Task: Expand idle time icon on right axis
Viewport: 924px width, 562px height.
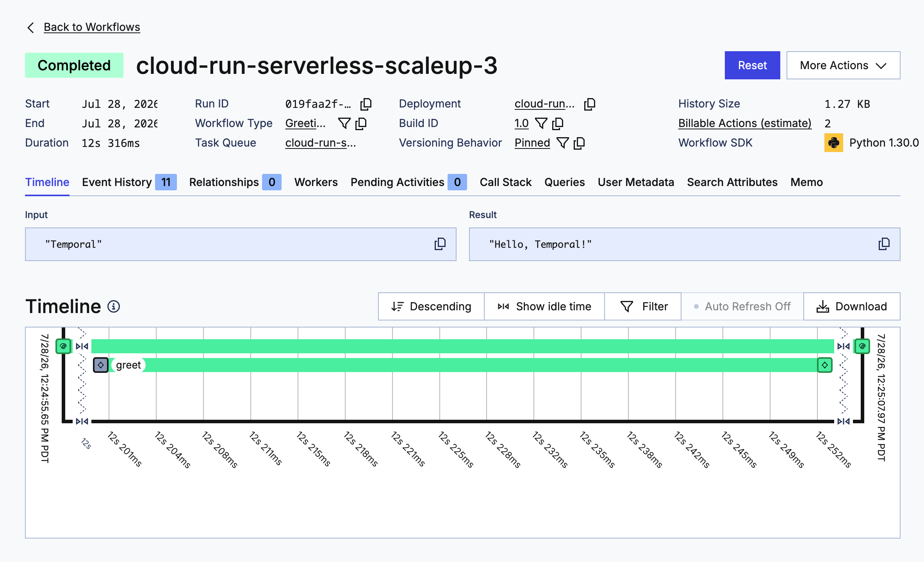Action: click(x=844, y=421)
